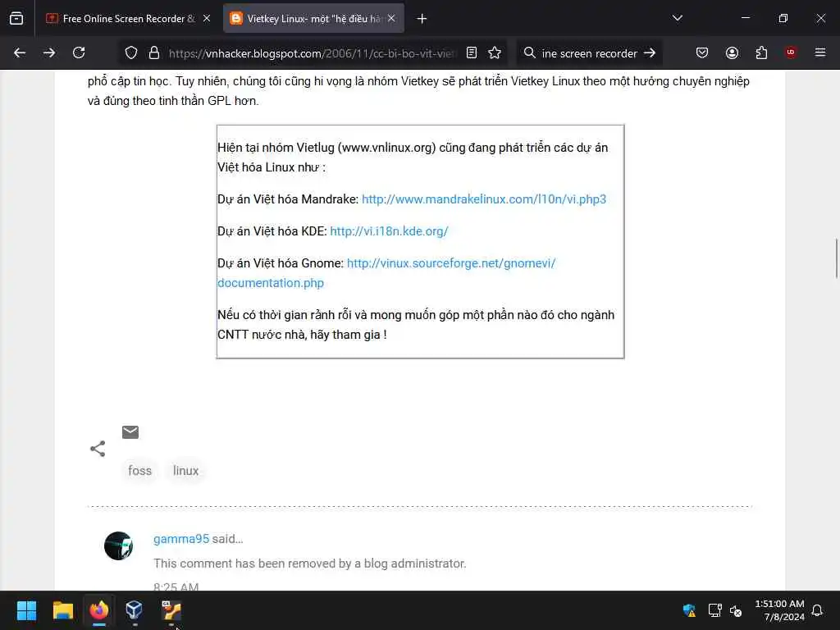
Task: Expand the list all tabs chevron
Action: coord(677,18)
